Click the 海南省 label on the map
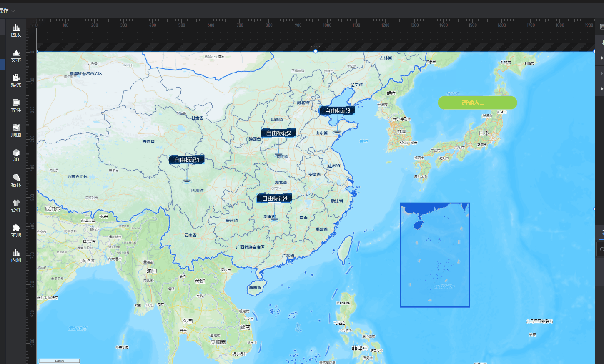The width and height of the screenshot is (604, 364). pos(255,288)
